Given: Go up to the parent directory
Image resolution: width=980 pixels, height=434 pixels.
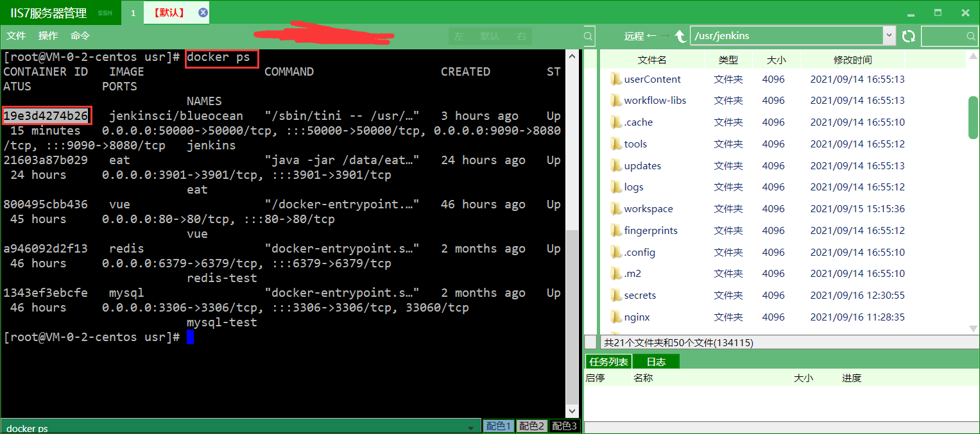Looking at the screenshot, I should click(x=680, y=36).
